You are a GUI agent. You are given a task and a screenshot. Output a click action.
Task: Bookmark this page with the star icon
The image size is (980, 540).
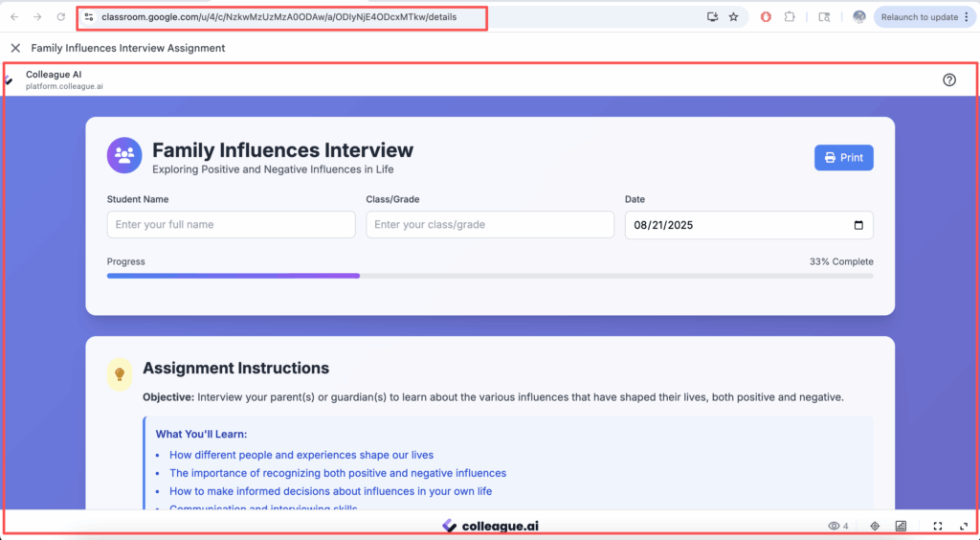coord(733,17)
